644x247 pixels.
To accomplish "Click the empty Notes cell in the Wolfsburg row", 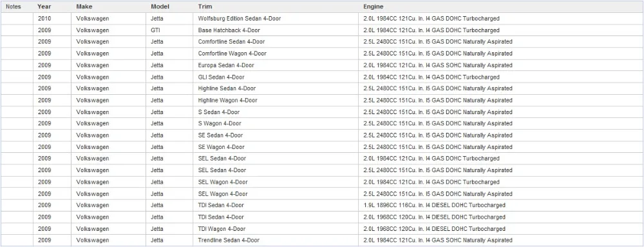I will tap(17, 19).
